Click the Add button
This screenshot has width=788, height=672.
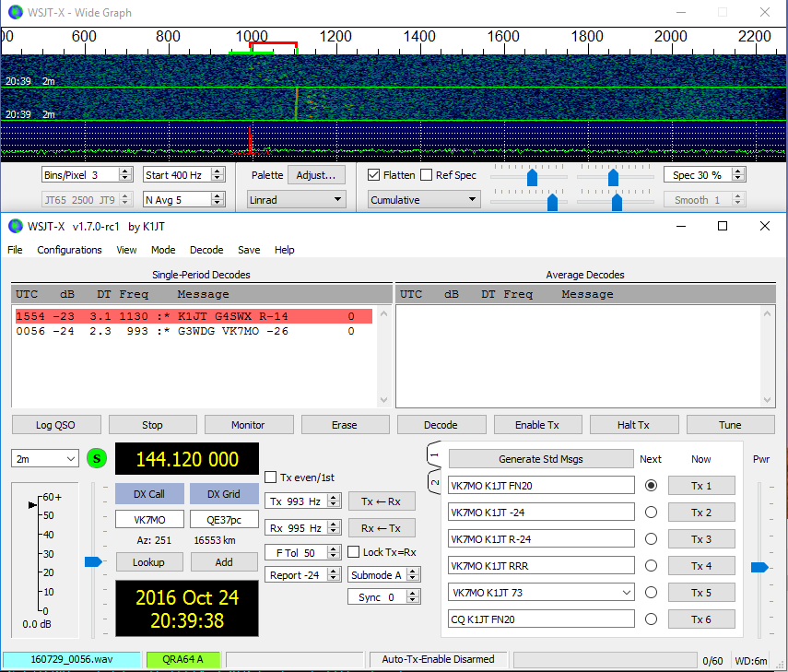click(224, 562)
